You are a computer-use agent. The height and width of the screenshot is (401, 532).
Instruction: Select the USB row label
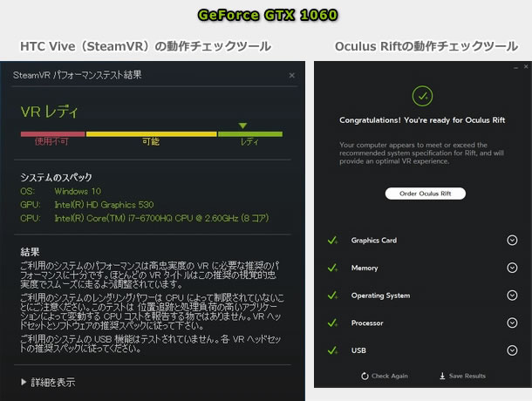click(x=358, y=350)
